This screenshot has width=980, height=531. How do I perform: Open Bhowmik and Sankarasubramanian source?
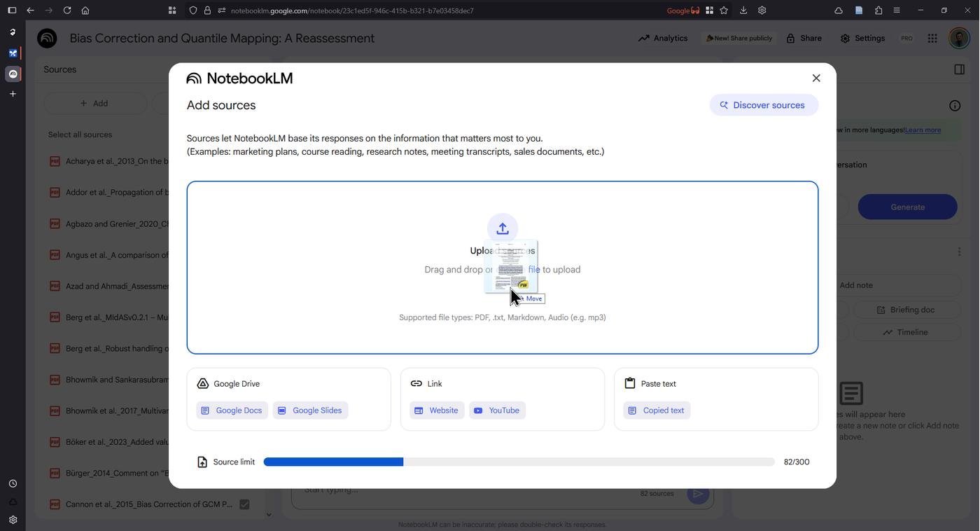(118, 380)
